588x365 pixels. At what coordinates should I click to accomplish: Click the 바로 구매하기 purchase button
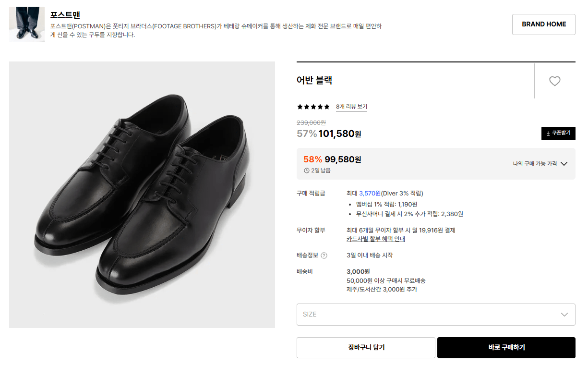tap(506, 347)
